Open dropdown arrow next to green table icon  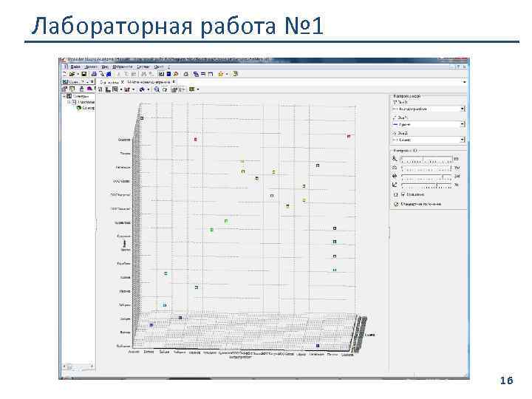[x=198, y=89]
